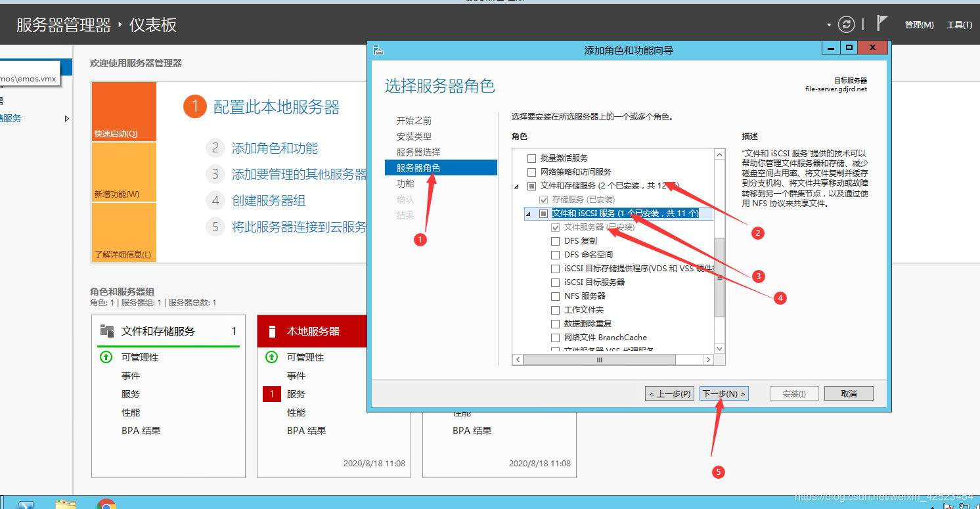Click the orange step 1 circle icon
The width and height of the screenshot is (980, 509).
[x=195, y=107]
